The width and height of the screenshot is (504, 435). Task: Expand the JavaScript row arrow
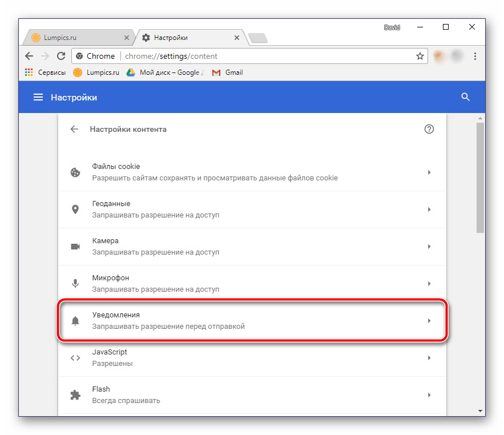click(429, 358)
